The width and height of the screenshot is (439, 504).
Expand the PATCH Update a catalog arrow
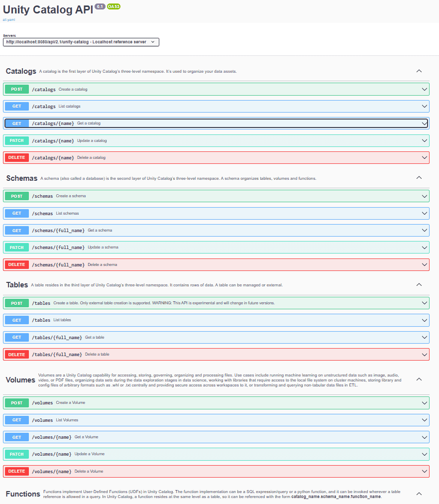pyautogui.click(x=424, y=140)
